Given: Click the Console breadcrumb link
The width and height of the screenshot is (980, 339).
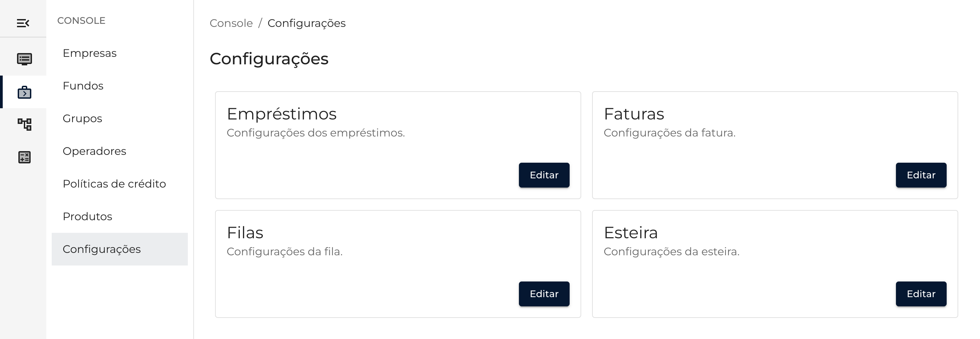Looking at the screenshot, I should coord(231,23).
